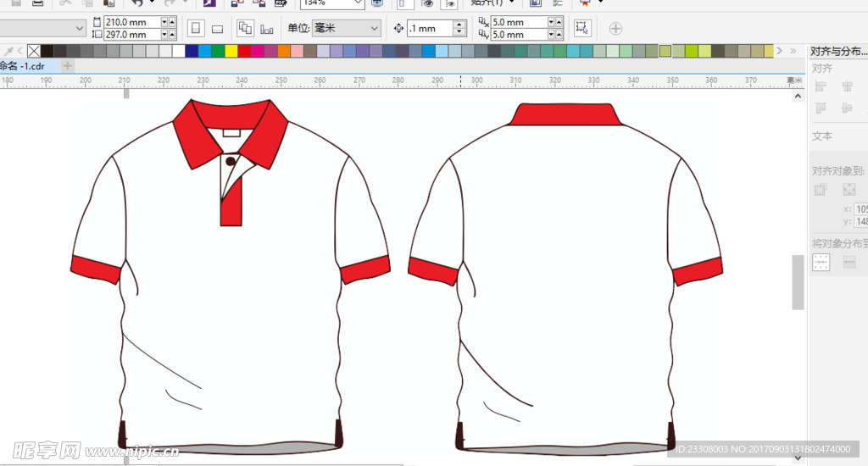Select landscape page orientation icon
The height and width of the screenshot is (466, 868).
(x=217, y=28)
